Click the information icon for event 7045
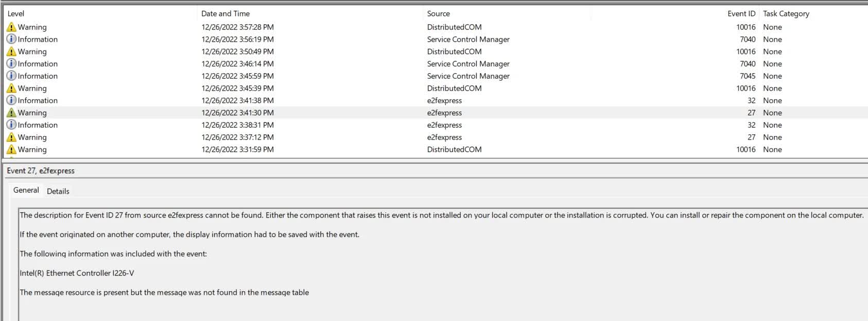Screen dimensions: 868x321 [x=11, y=76]
